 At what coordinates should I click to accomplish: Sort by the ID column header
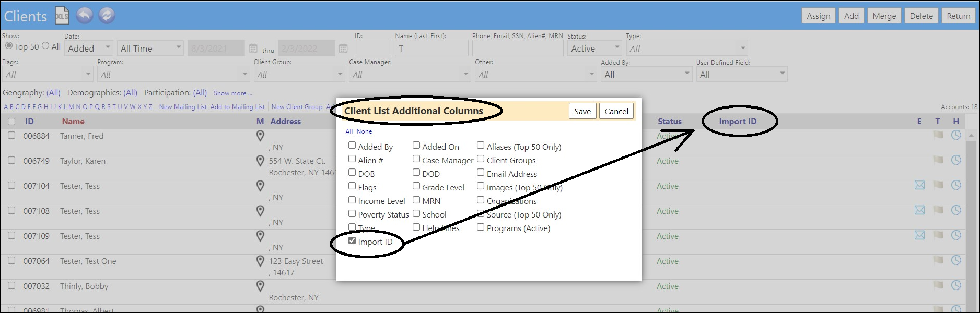[29, 122]
